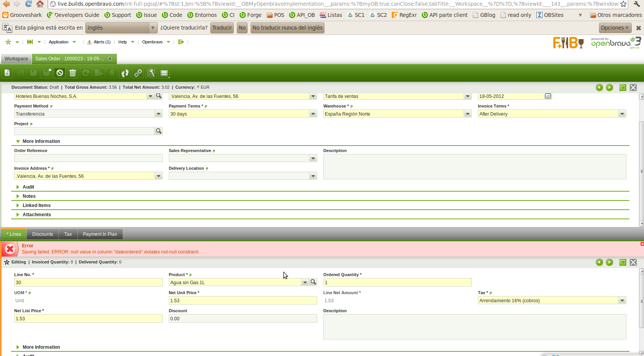Switch to the Discounts tab
This screenshot has height=356, width=644.
point(43,234)
